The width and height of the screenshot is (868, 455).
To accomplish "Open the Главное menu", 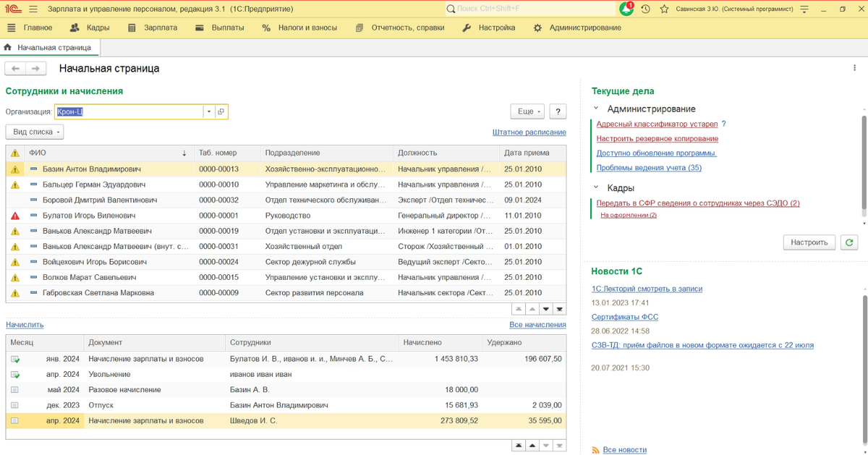I will 30,27.
